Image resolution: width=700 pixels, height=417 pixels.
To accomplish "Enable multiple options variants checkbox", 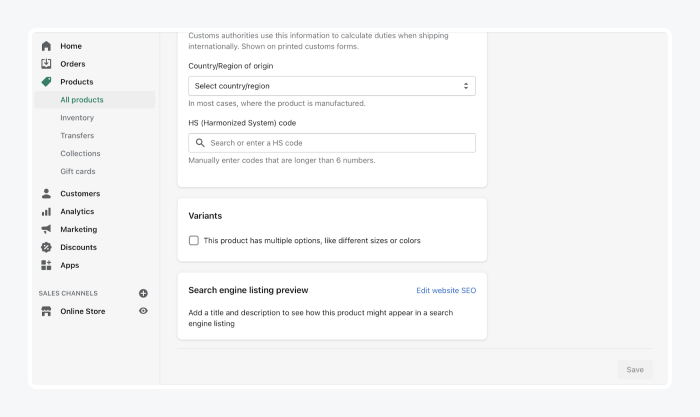I will point(194,241).
